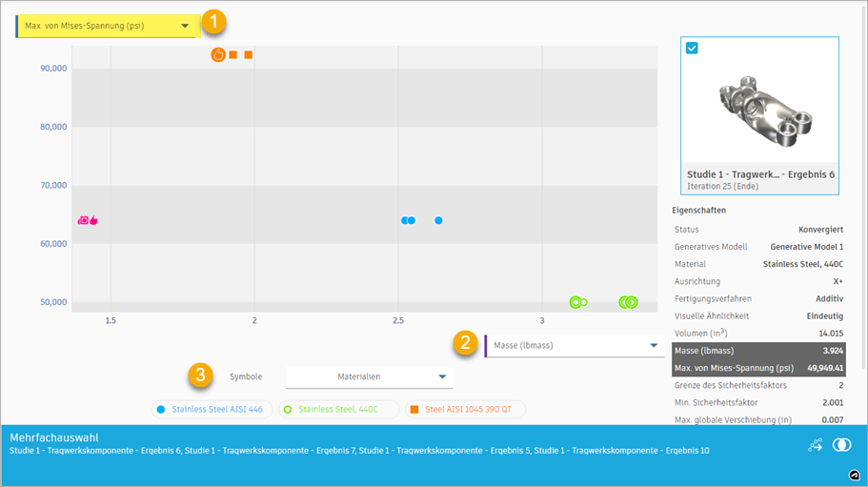Click the Iteration 25 (Ende) label
Screen dimensions: 868x487
(x=722, y=187)
